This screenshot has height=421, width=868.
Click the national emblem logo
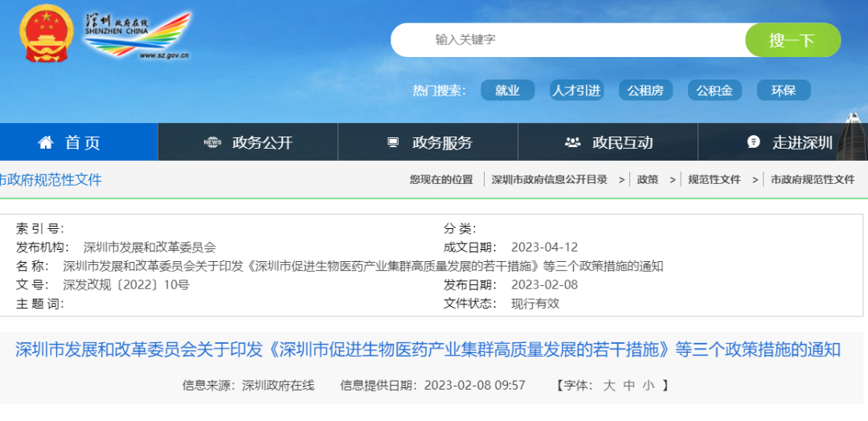47,32
